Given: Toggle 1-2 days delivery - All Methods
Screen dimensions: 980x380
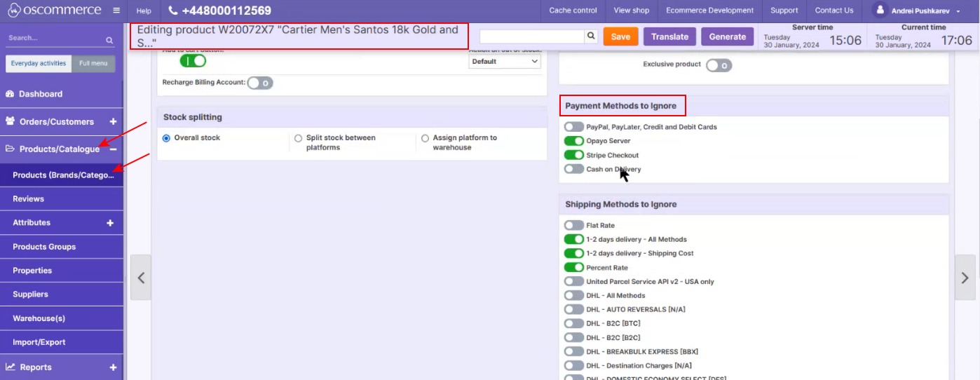Looking at the screenshot, I should click(574, 239).
